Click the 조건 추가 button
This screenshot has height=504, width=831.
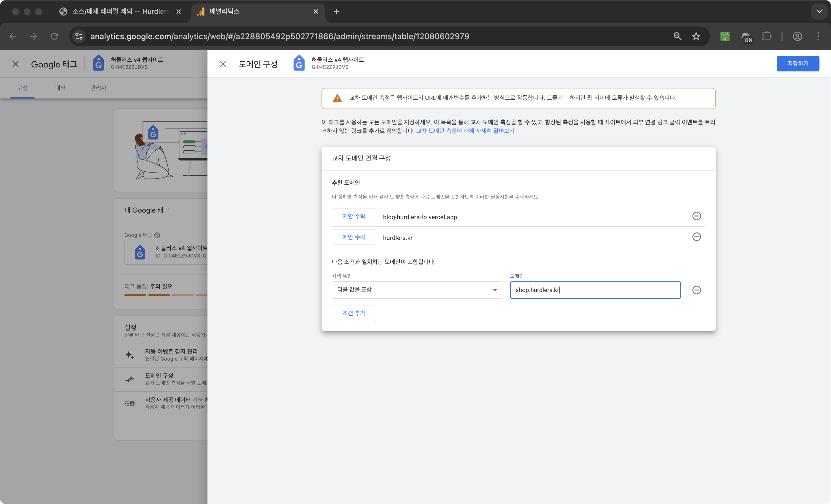pos(354,313)
